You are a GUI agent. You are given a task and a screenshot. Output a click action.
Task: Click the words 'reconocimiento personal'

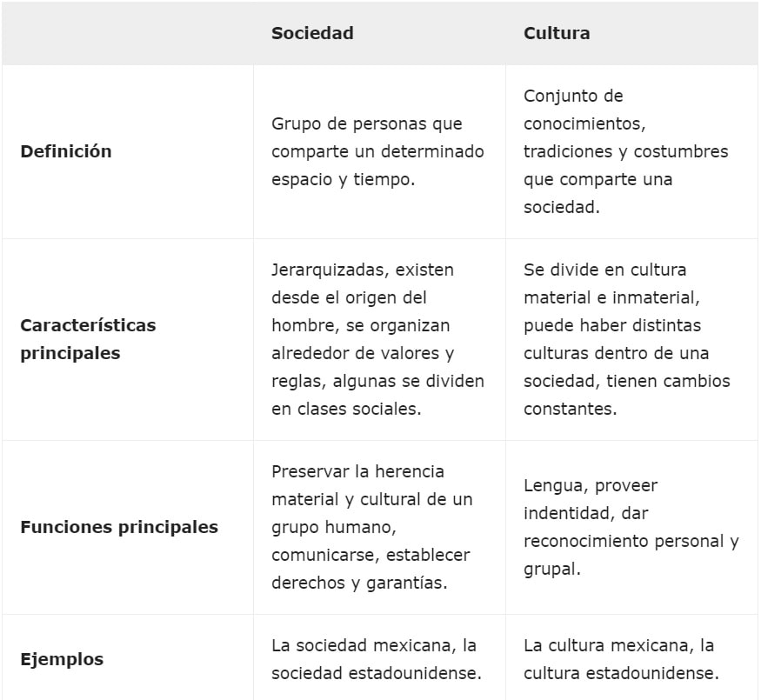tap(623, 541)
